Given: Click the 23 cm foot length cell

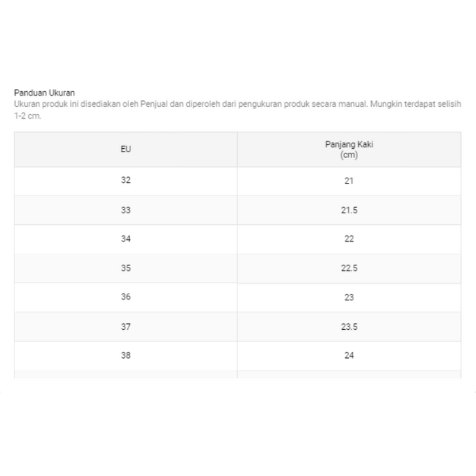Looking at the screenshot, I should (x=349, y=297).
